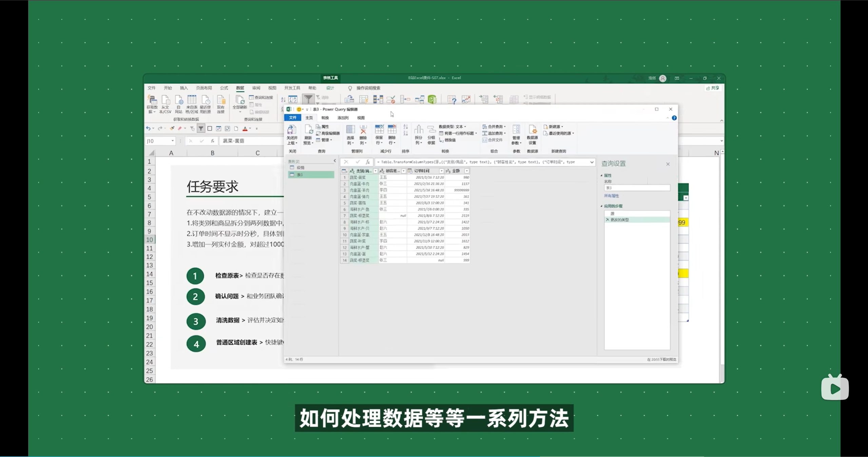868x457 pixels.
Task: Open 添加列 ribbon tab
Action: click(343, 118)
